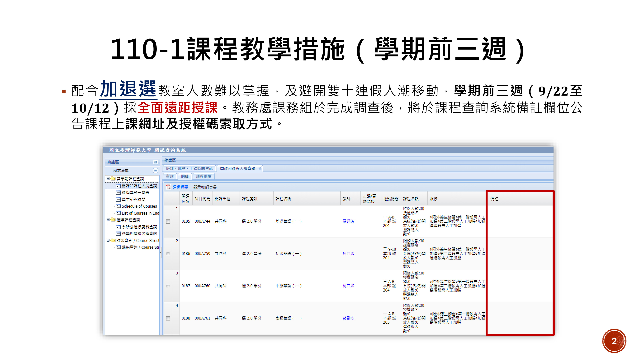Collapse the 當學期課程查詢 tree node
Image resolution: width=644 pixels, height=362 pixels.
tap(108, 179)
